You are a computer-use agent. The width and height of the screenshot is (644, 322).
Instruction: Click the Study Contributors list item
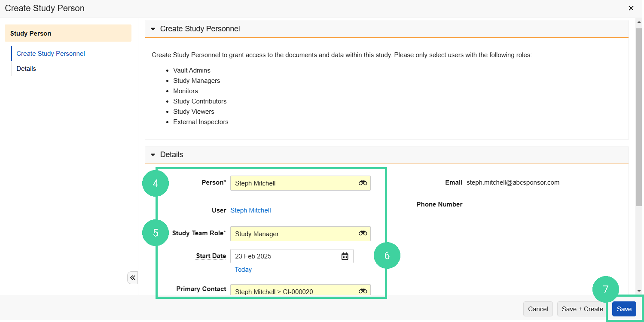[200, 101]
